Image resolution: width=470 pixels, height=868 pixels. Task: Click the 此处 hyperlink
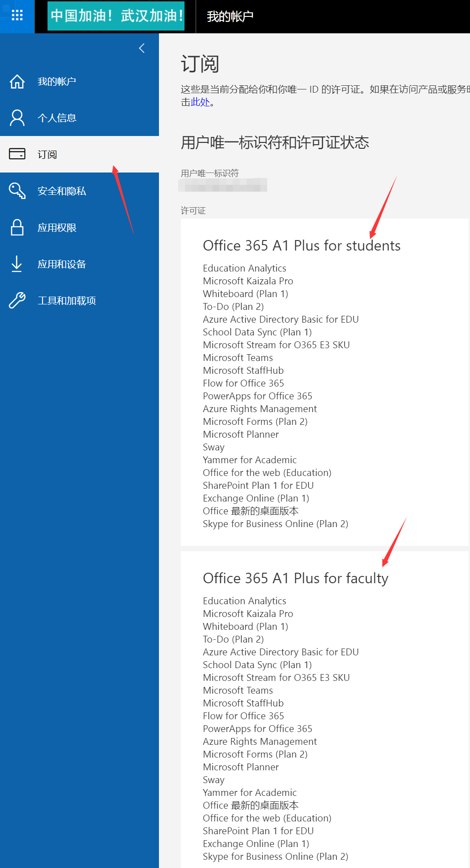200,102
